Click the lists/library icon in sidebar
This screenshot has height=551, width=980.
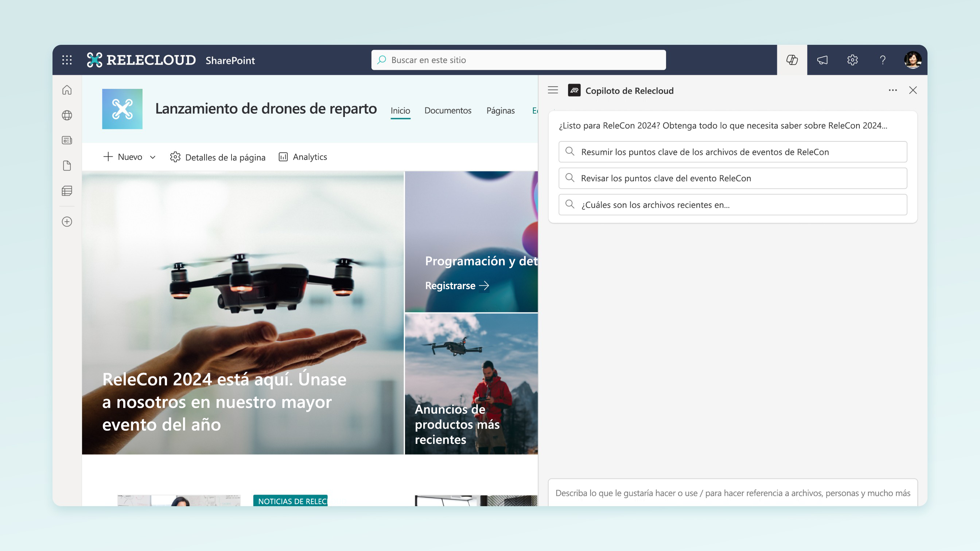pos(67,191)
